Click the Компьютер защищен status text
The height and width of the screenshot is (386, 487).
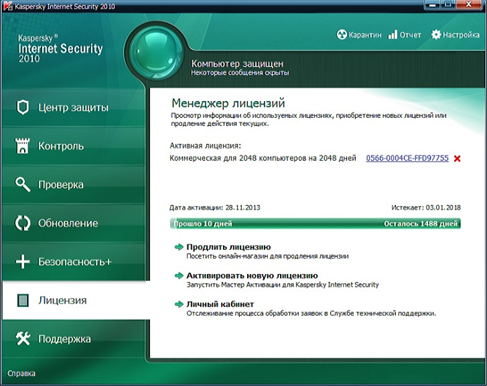(237, 63)
